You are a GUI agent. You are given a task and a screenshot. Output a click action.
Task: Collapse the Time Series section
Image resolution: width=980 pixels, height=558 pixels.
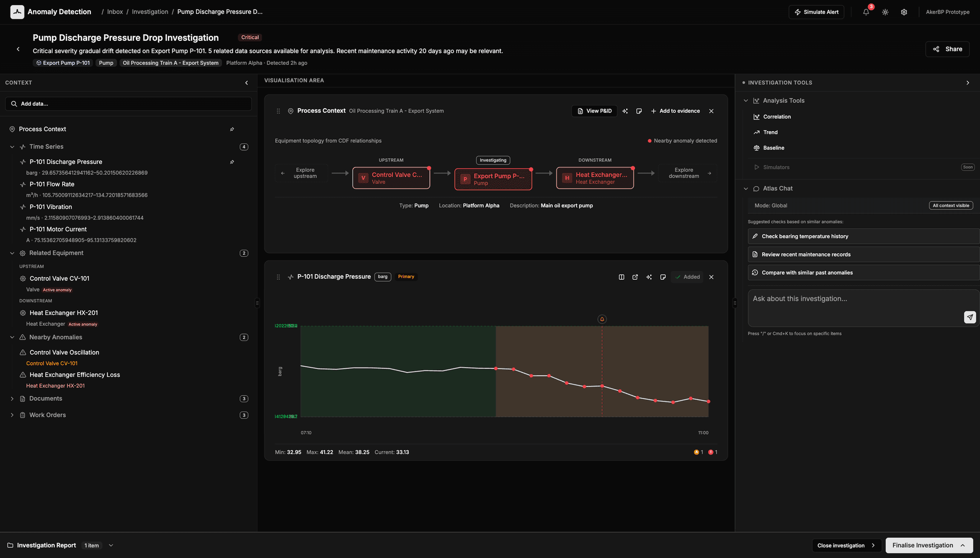tap(12, 147)
